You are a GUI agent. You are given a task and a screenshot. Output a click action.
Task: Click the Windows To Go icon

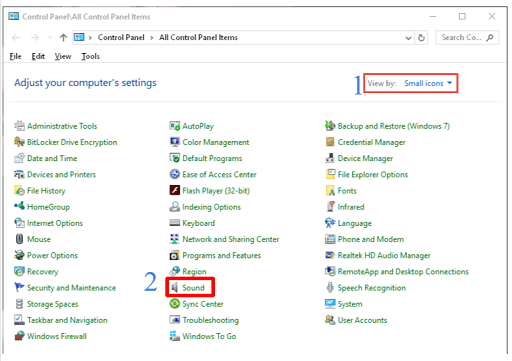[175, 336]
